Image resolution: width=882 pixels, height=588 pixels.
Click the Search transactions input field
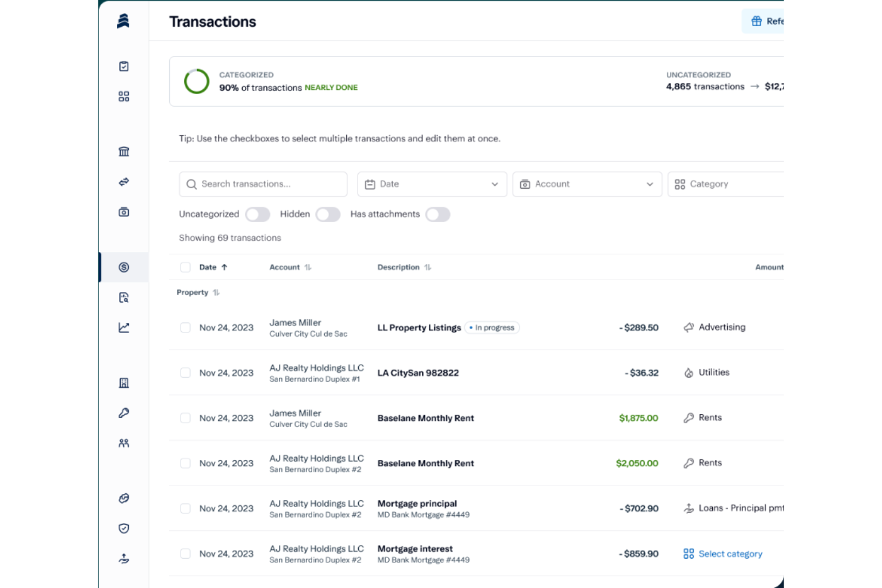263,184
